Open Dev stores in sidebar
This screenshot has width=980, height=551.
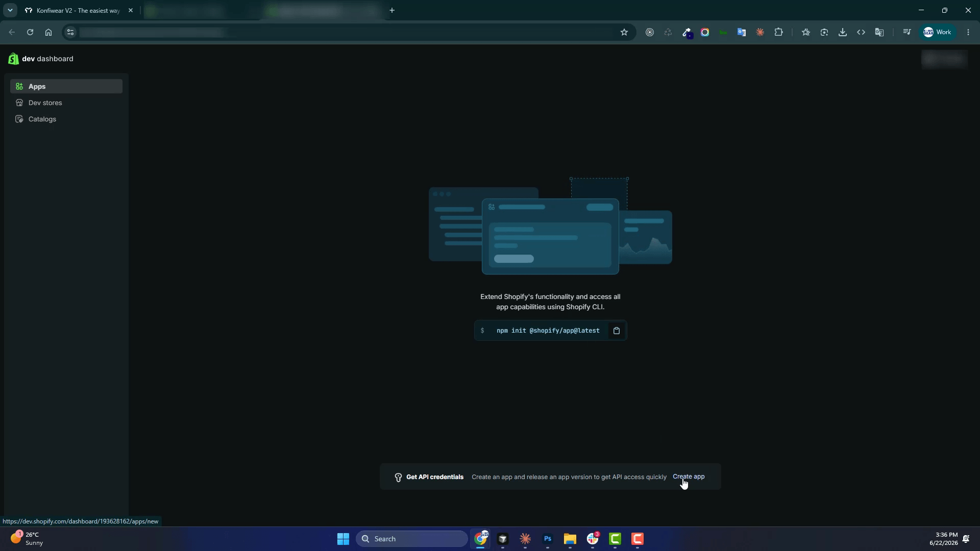coord(66,103)
